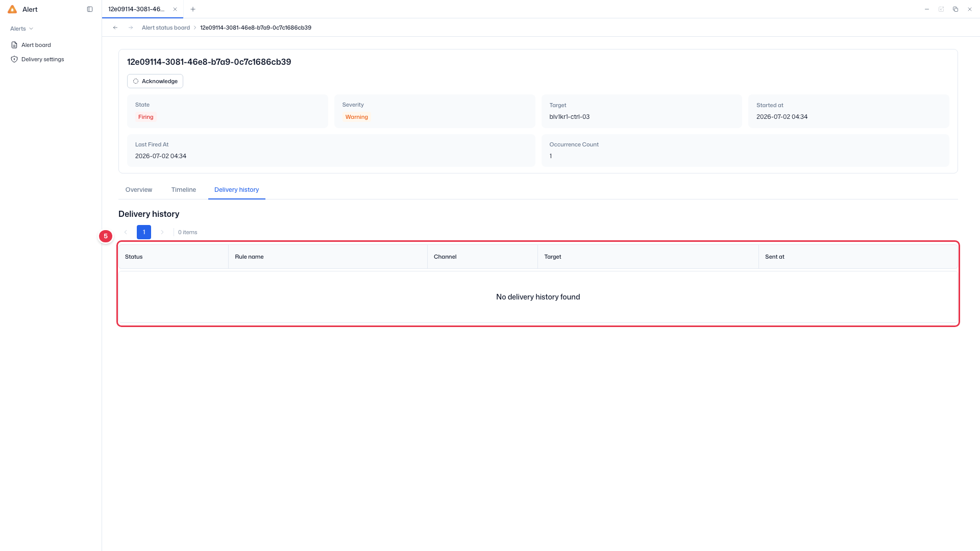Click the Delivery settings shield icon
Screen dimensions: 980x551
14,59
